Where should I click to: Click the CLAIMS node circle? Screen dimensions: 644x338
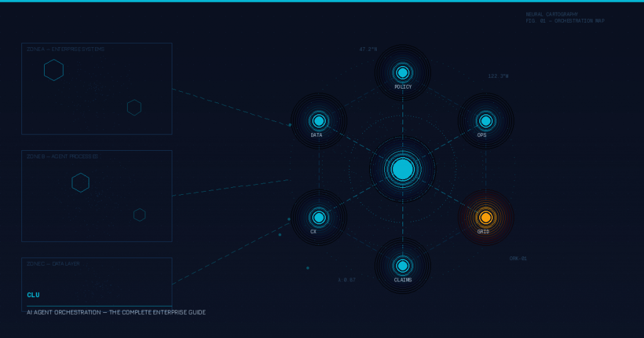[x=402, y=266]
